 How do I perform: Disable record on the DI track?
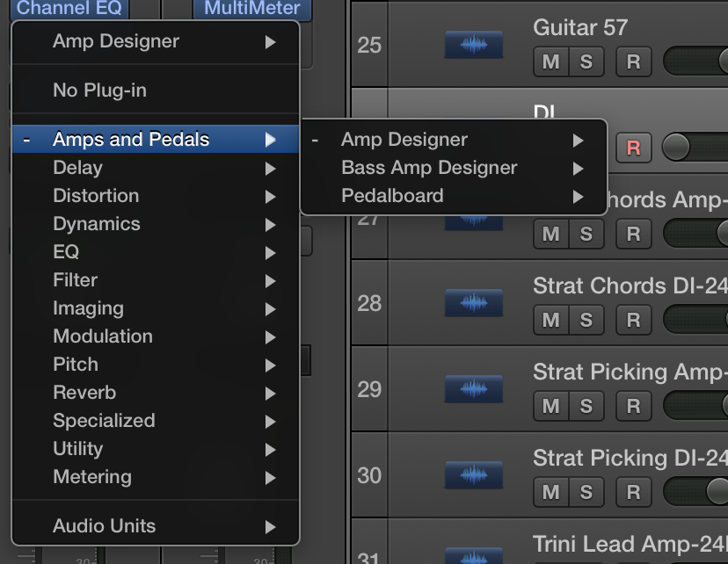(x=633, y=148)
